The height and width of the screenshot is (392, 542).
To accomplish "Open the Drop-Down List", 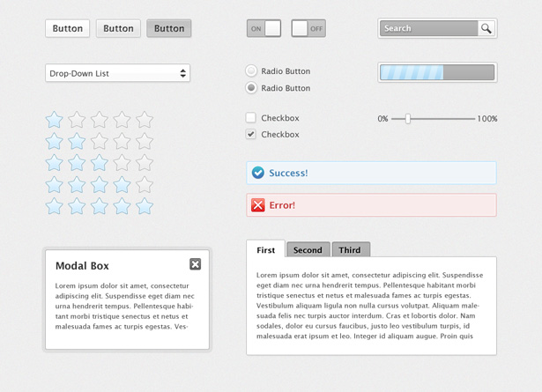I will [x=117, y=73].
